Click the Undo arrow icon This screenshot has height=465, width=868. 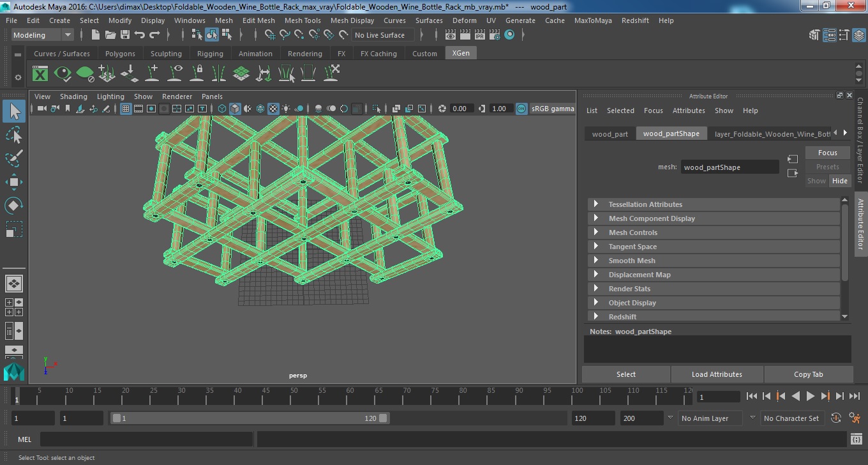coord(140,35)
